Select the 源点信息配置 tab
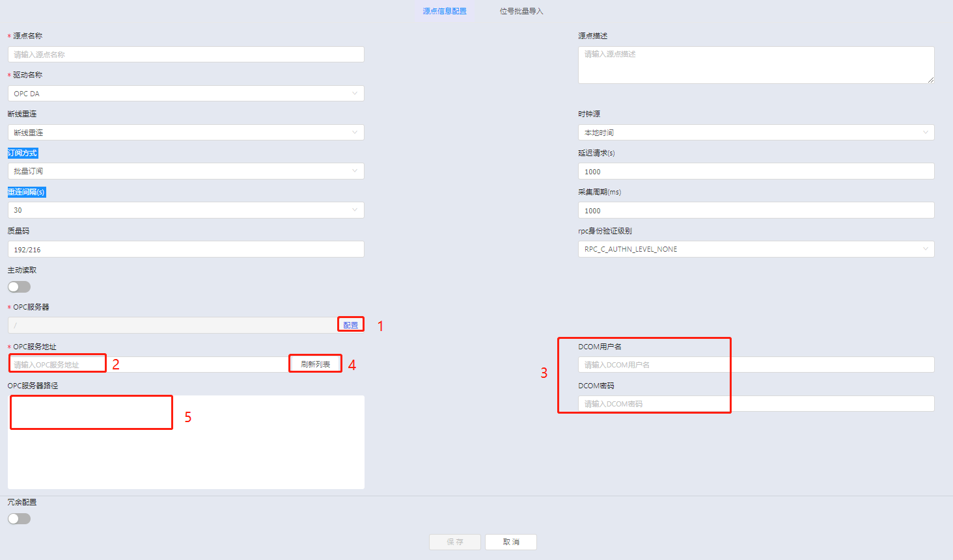The height and width of the screenshot is (560, 953). pos(444,11)
